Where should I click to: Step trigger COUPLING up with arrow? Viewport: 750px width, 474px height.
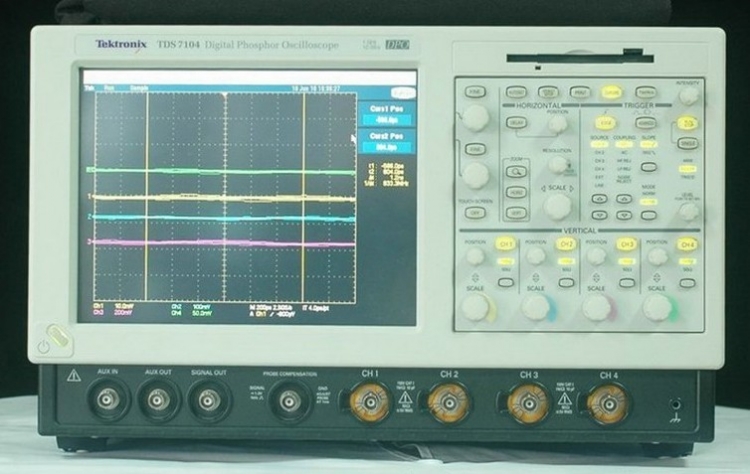(624, 198)
